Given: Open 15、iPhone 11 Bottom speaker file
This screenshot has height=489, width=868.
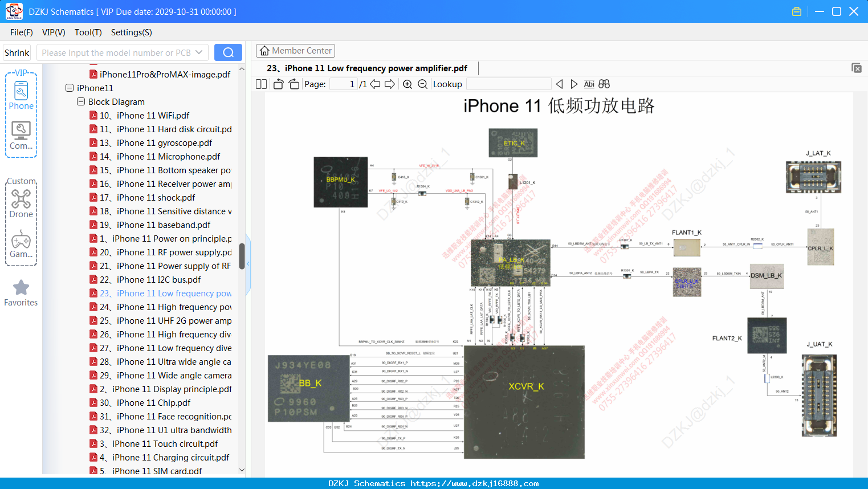Looking at the screenshot, I should click(166, 170).
